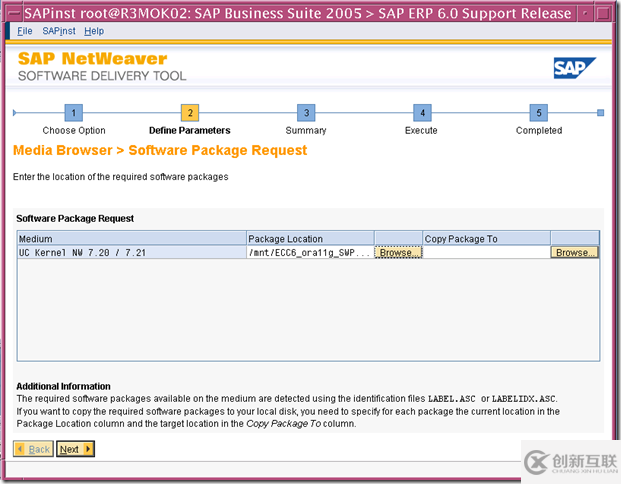Click the Package Location column header
This screenshot has width=621, height=484.
point(310,239)
